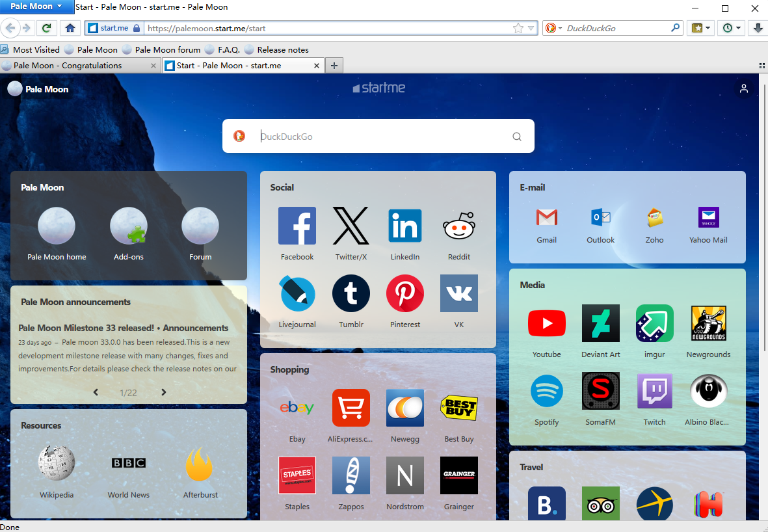Open the Pale Moon application menu
This screenshot has width=768, height=532.
click(x=36, y=7)
